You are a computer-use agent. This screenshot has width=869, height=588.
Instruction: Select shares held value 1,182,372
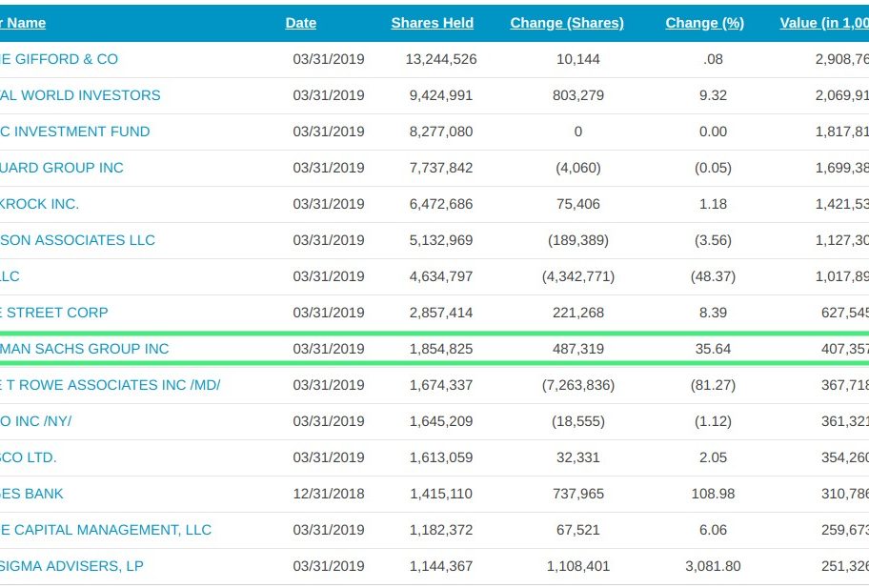441,530
